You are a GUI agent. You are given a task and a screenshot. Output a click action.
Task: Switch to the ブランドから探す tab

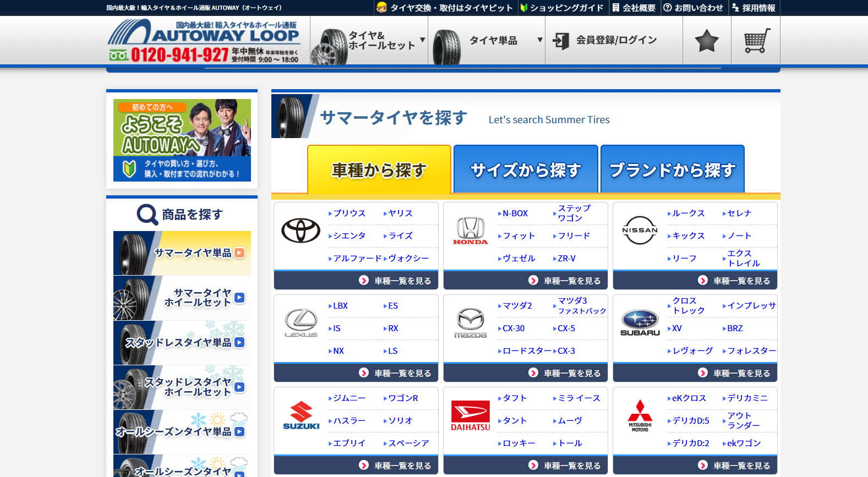pyautogui.click(x=673, y=169)
